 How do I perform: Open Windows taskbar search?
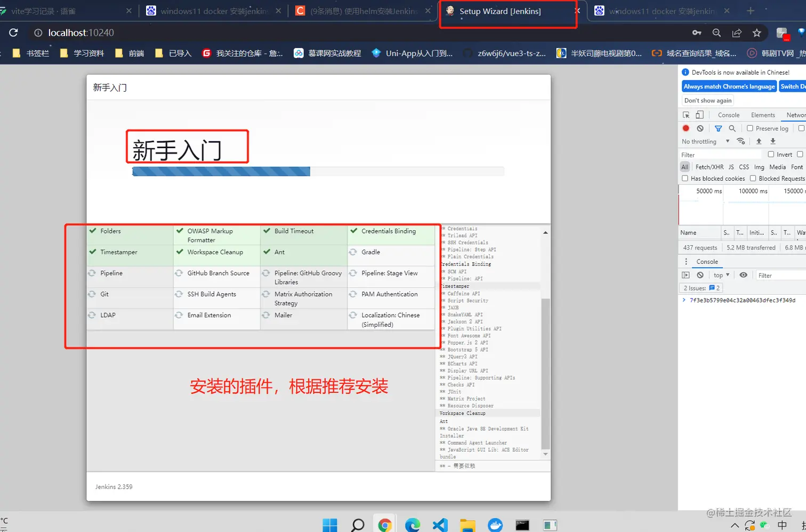tap(358, 525)
